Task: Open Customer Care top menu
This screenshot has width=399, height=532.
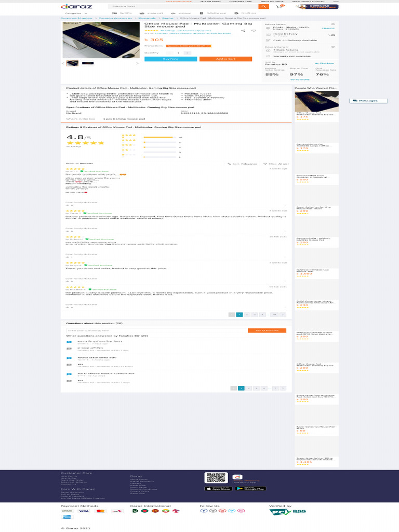Action: coord(241,2)
